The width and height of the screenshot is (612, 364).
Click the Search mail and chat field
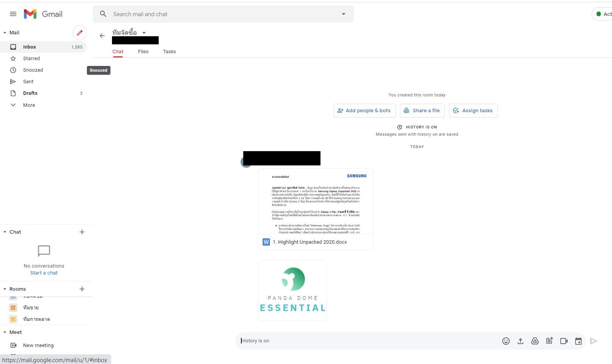(223, 14)
